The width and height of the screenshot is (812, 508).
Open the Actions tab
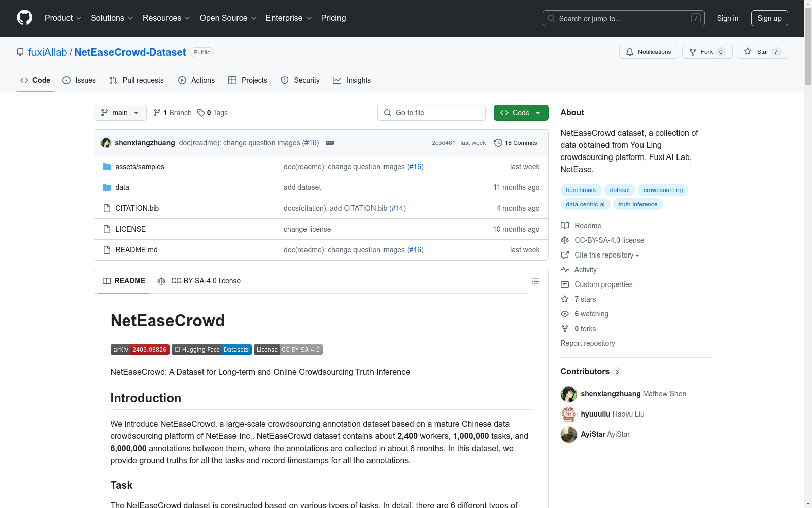coord(196,80)
